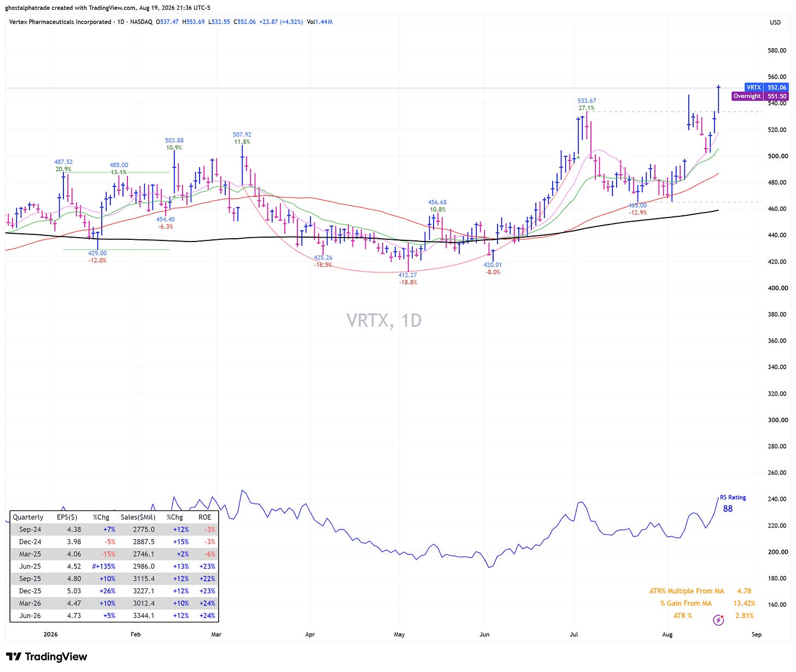Click the Sep-25 quarter row
Viewport: 796px width, 672px height.
point(114,579)
